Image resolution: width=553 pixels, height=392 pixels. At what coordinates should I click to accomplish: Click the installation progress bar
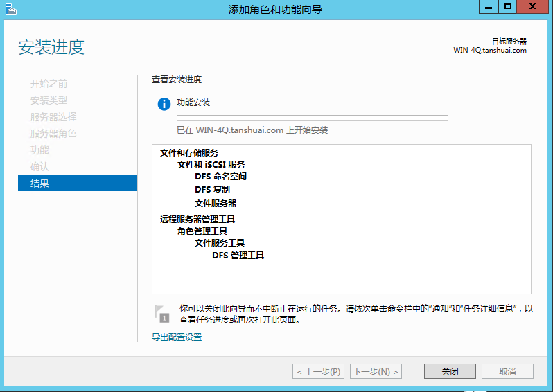[x=313, y=118]
